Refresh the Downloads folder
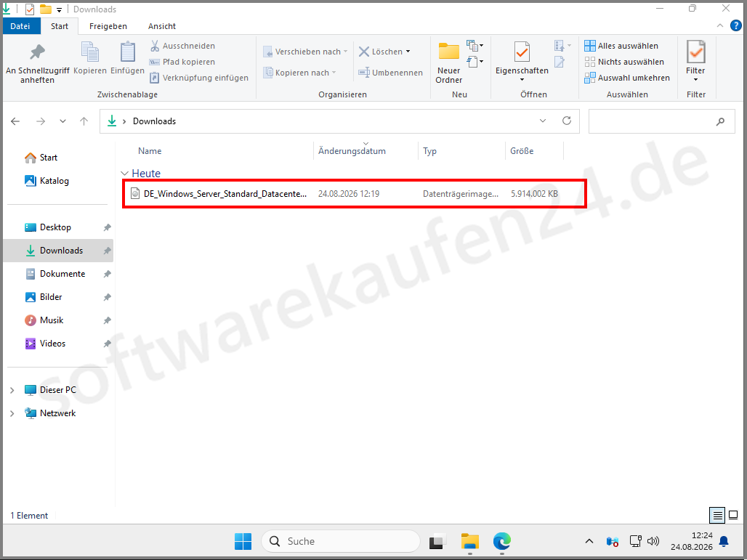 click(567, 121)
